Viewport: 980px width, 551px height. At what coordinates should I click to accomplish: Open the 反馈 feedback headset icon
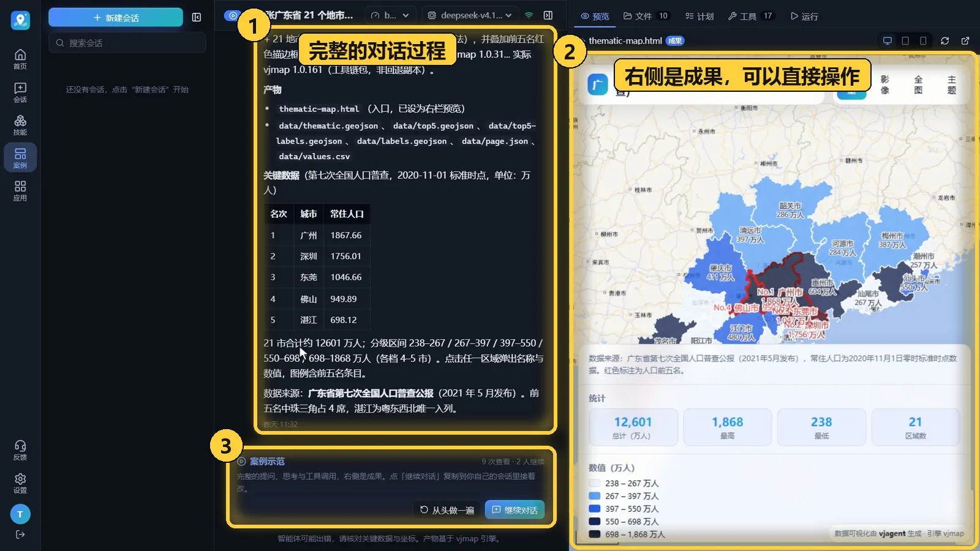click(x=20, y=450)
